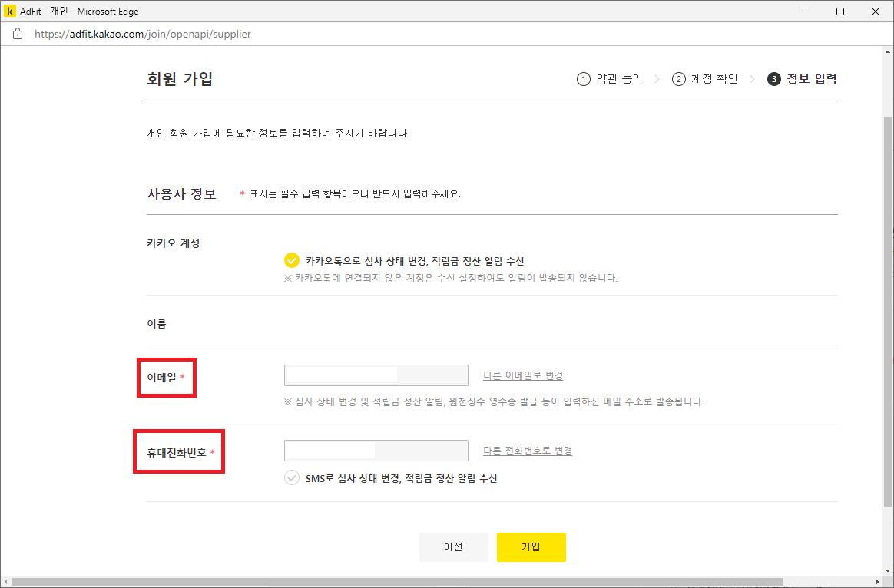Screen dimensions: 894x588
Task: Select step 2 계정 확인
Action: (x=705, y=78)
